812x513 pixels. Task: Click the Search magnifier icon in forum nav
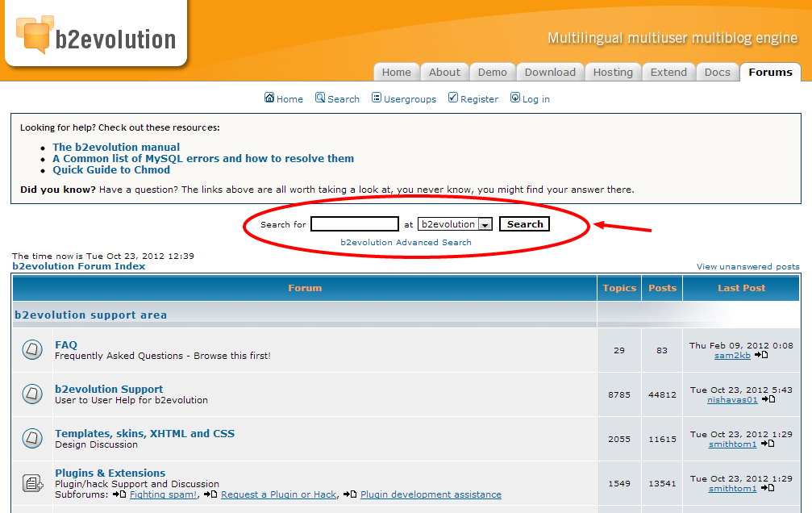[x=320, y=98]
